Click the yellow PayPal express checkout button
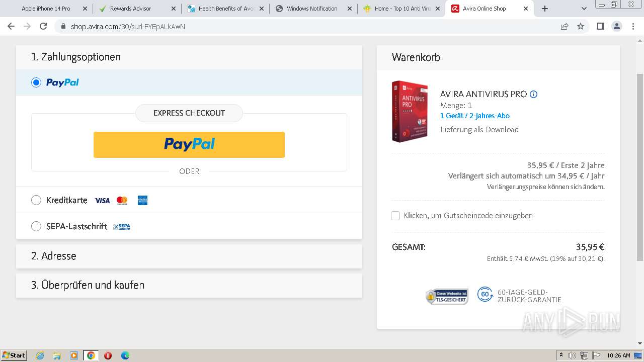The height and width of the screenshot is (362, 644). pos(189,145)
